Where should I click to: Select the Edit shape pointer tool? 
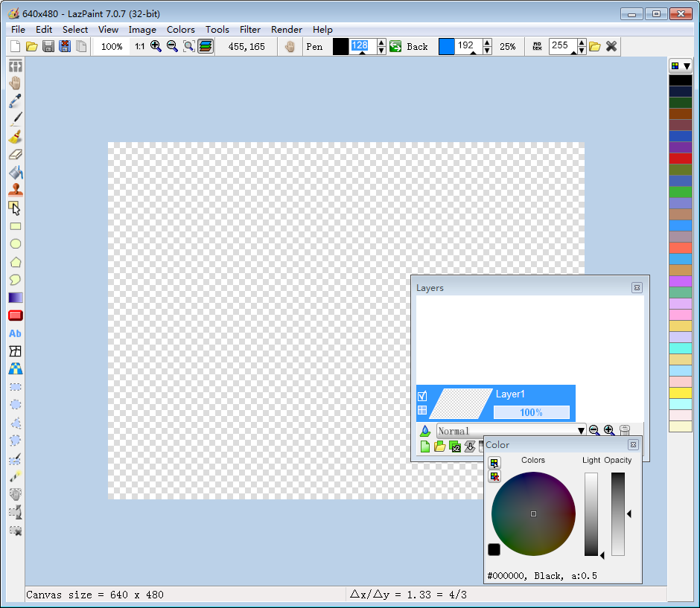[15, 208]
